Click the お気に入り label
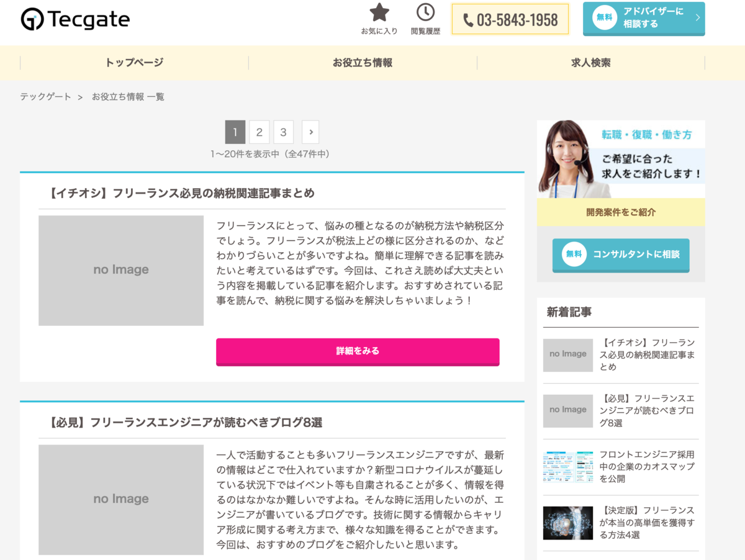The width and height of the screenshot is (745, 560). pyautogui.click(x=379, y=31)
